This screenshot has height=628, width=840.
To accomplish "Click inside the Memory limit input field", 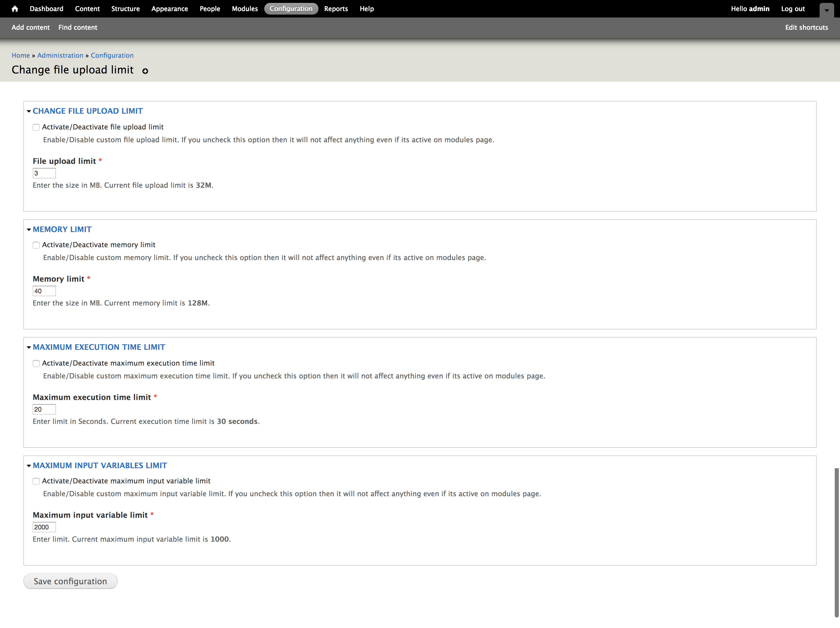I will click(x=44, y=291).
